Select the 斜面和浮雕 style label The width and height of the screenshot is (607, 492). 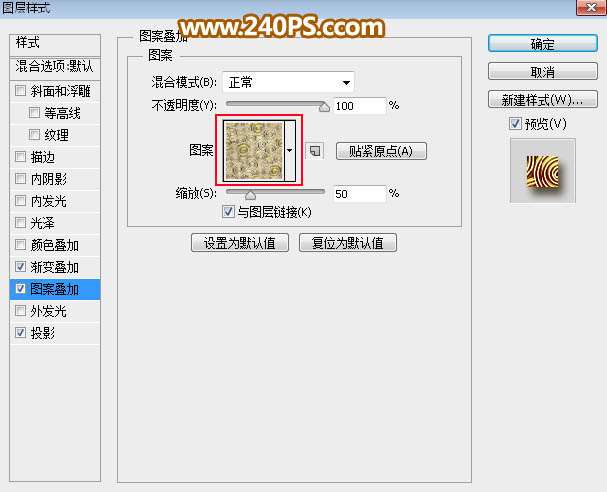click(60, 91)
